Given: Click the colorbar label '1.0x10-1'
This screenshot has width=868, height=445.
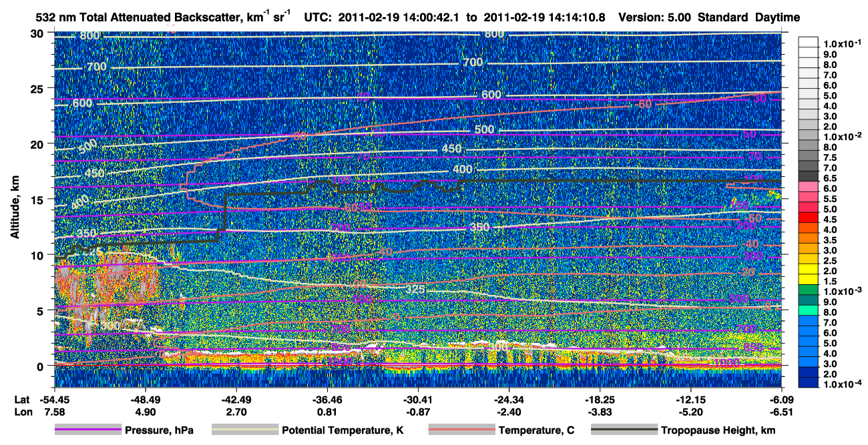Looking at the screenshot, I should (842, 43).
